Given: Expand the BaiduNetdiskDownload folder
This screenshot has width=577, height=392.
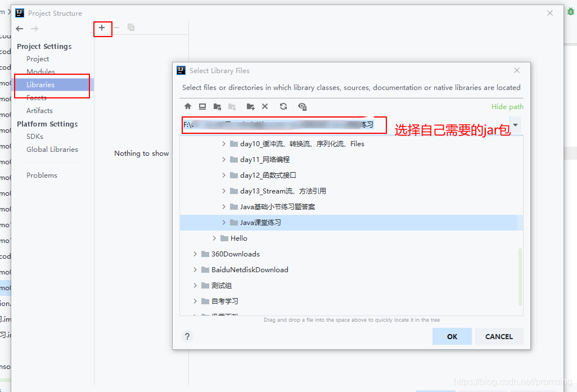Looking at the screenshot, I should tap(195, 270).
